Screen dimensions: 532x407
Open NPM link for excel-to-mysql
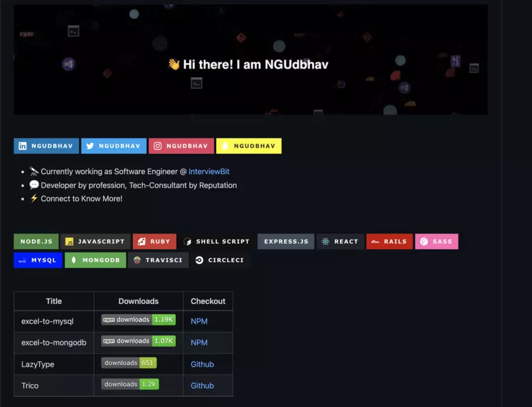coord(199,321)
